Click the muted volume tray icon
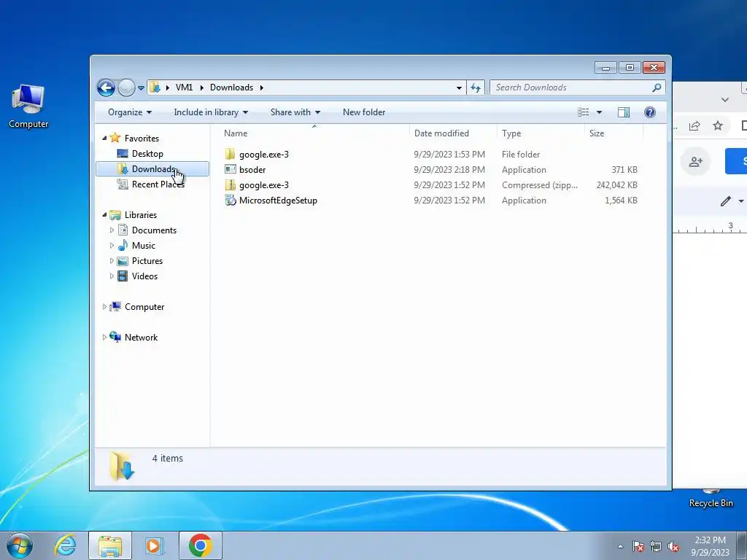 pyautogui.click(x=673, y=546)
